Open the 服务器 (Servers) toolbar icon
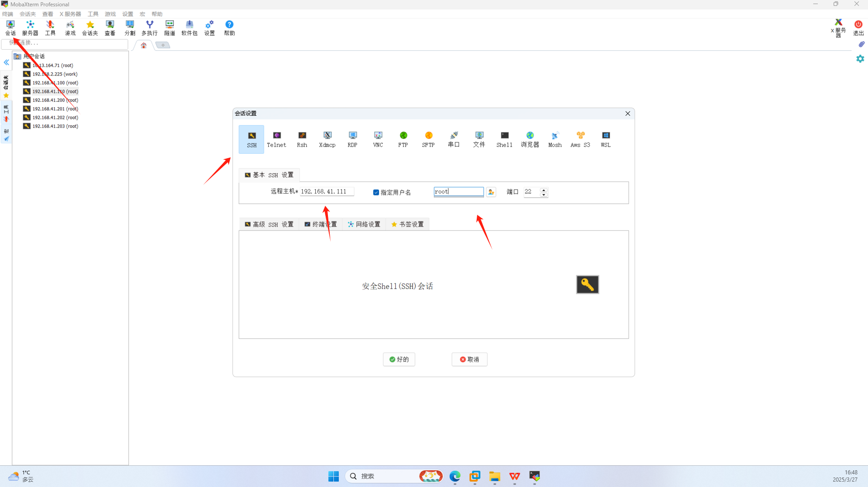The height and width of the screenshot is (487, 868). 30,28
